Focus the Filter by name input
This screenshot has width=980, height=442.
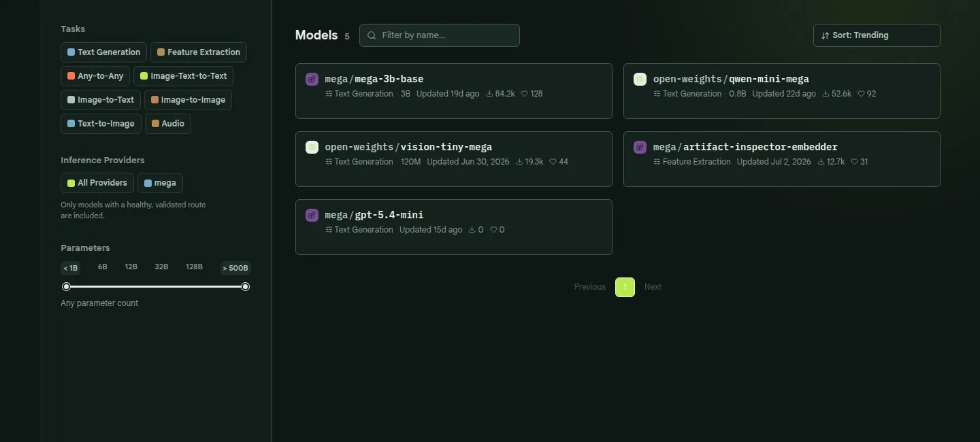pos(440,35)
